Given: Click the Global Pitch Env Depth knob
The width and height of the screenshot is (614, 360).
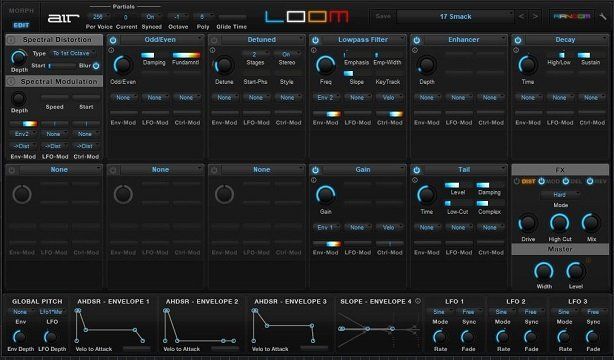Looking at the screenshot, I should pos(19,337).
